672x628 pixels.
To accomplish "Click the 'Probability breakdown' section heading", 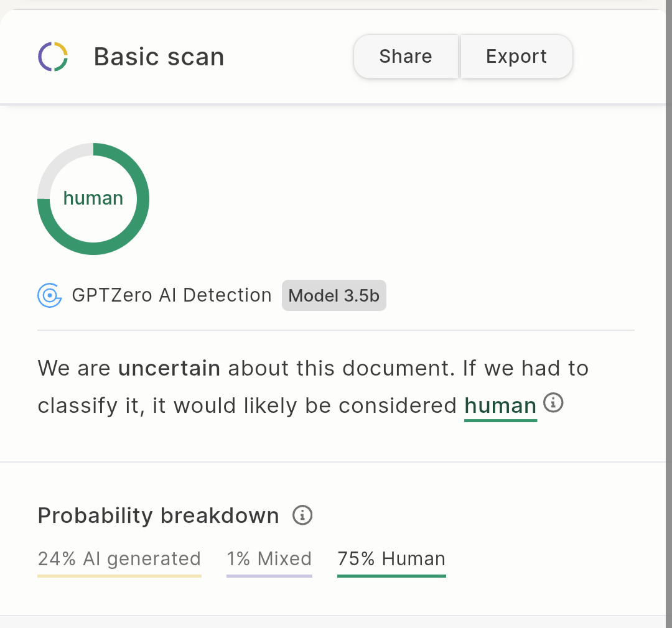I will [158, 515].
